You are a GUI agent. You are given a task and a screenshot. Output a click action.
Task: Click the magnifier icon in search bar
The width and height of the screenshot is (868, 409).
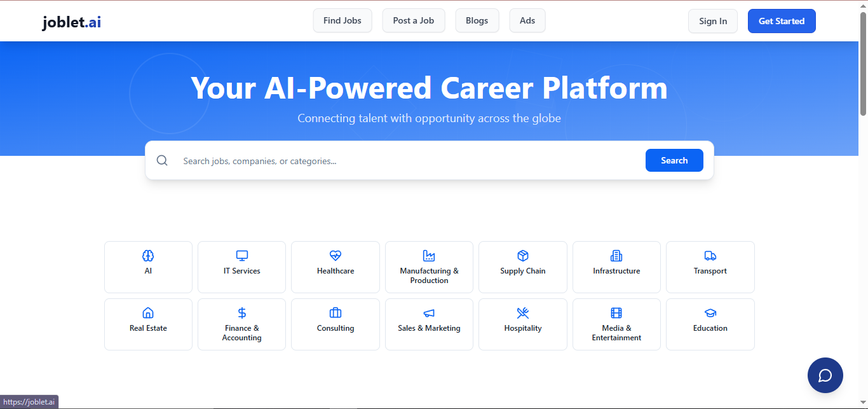[162, 160]
